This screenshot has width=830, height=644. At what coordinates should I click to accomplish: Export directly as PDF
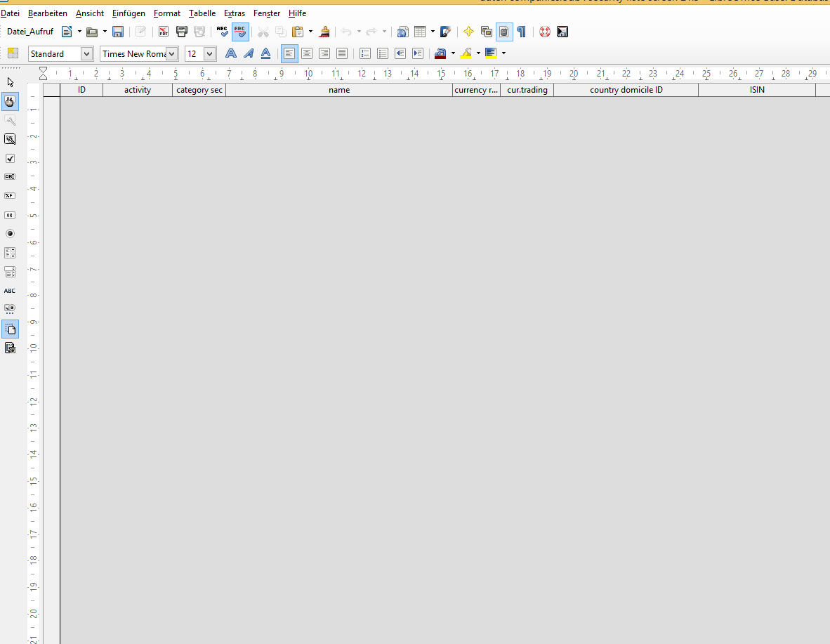(x=164, y=32)
